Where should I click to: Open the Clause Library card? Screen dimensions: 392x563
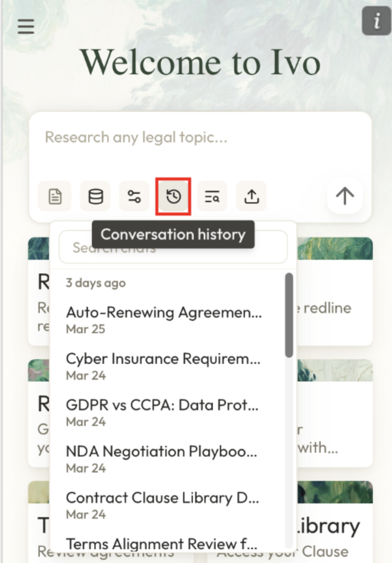[x=329, y=532]
